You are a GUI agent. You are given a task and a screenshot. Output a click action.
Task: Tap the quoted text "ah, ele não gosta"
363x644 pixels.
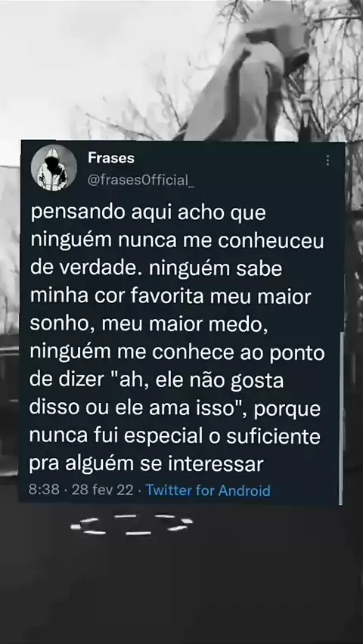coord(200,381)
